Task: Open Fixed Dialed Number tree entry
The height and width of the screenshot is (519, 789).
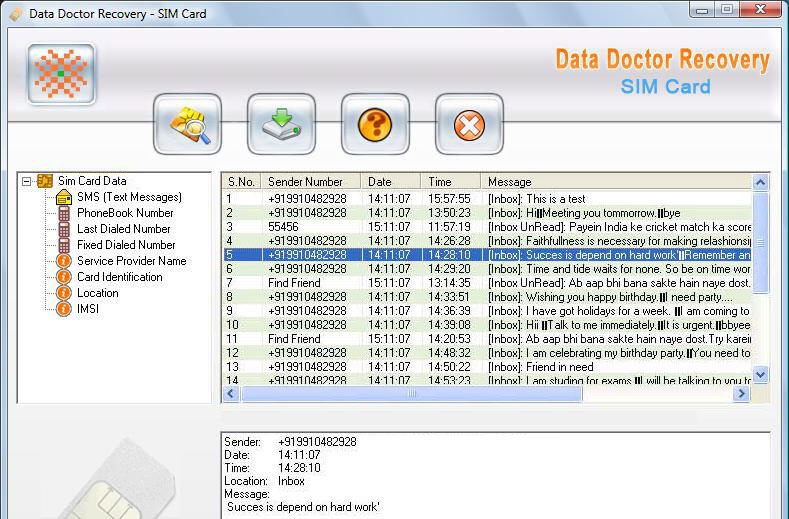Action: click(126, 245)
